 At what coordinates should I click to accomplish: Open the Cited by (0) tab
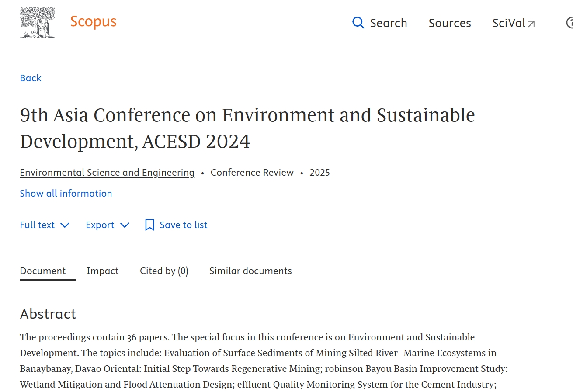[164, 271]
